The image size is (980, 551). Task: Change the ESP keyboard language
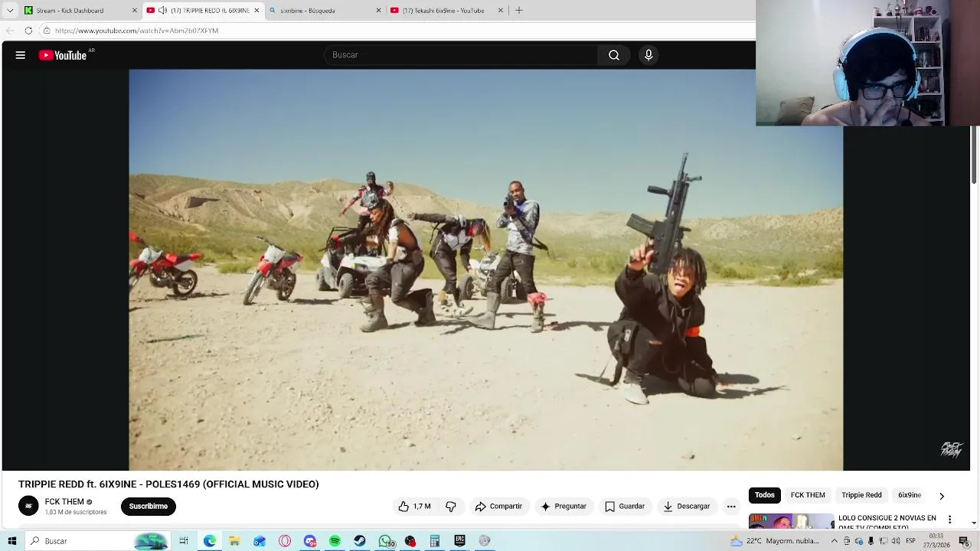coord(910,541)
